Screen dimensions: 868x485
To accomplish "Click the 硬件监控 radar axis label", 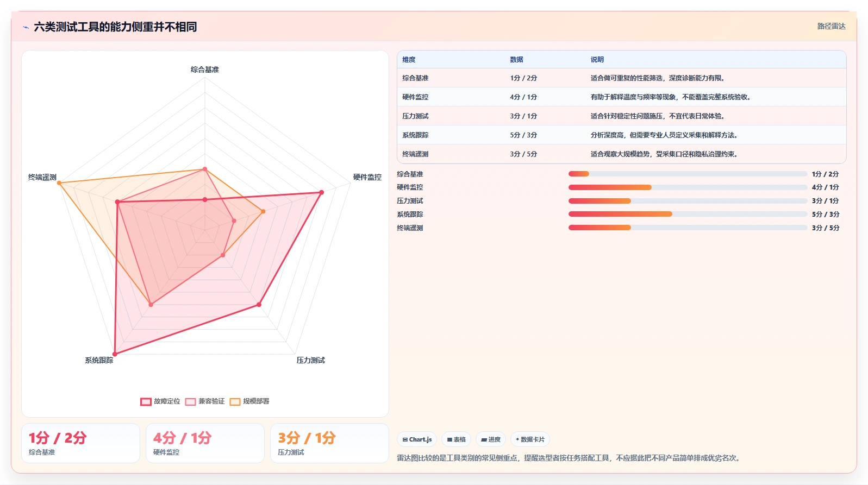I will [367, 177].
